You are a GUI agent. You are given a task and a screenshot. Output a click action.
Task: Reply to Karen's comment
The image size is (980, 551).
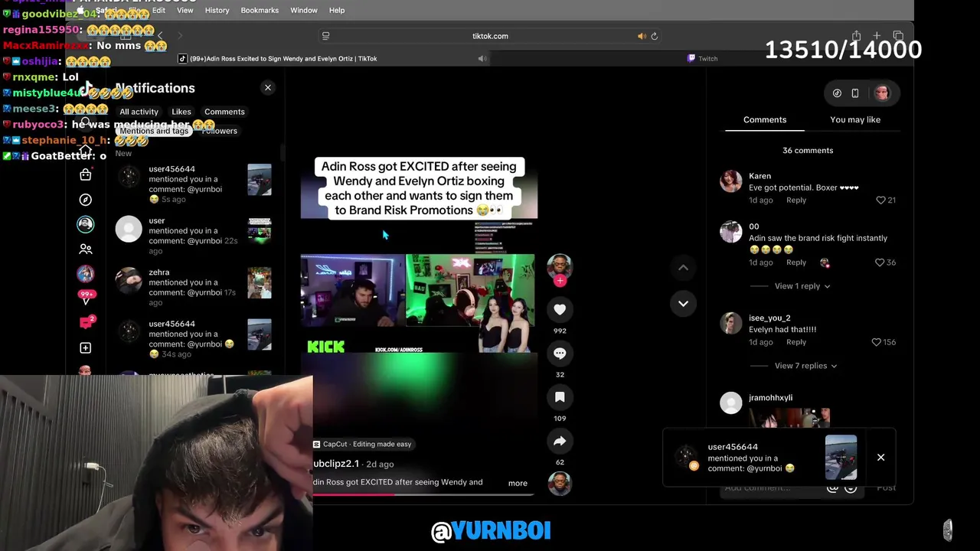[x=796, y=200]
